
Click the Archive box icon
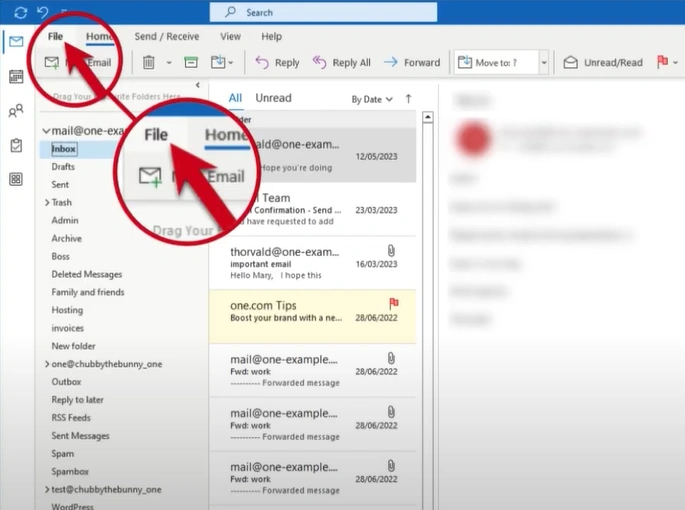click(191, 62)
